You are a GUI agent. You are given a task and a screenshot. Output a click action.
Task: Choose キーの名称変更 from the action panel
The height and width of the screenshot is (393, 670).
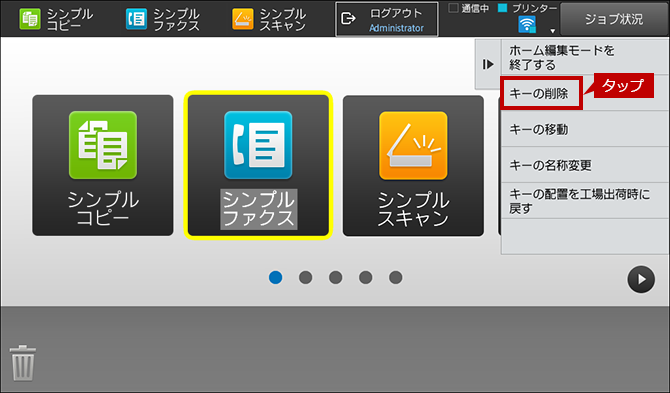click(585, 165)
